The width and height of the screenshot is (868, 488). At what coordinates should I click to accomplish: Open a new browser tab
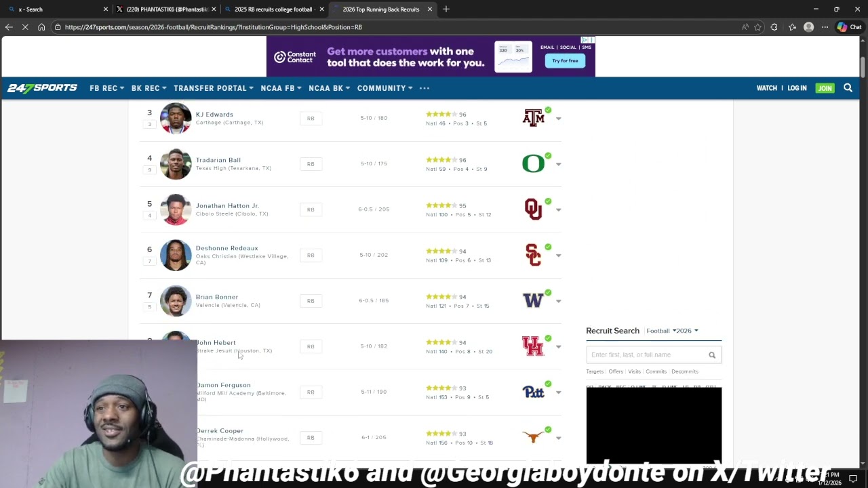coord(446,9)
